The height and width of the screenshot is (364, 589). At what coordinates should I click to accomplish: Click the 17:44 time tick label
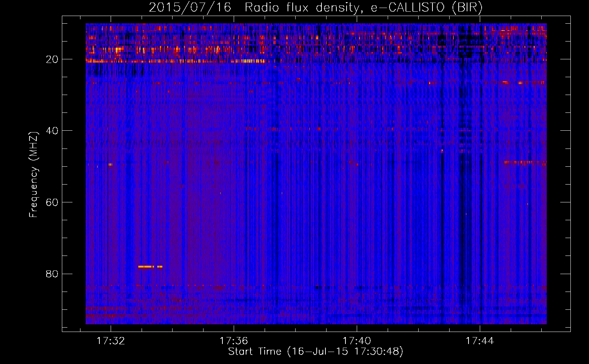click(x=480, y=341)
